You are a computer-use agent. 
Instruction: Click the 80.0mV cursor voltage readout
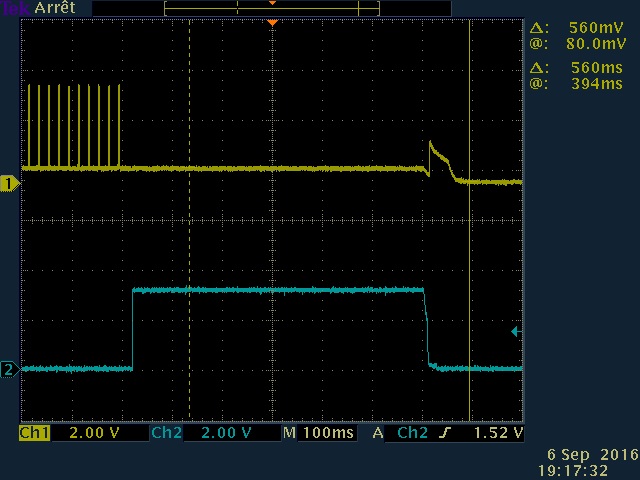pyautogui.click(x=596, y=44)
